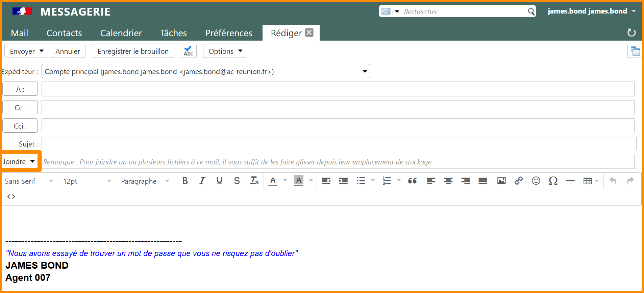Toggle italic text formatting

pyautogui.click(x=202, y=181)
